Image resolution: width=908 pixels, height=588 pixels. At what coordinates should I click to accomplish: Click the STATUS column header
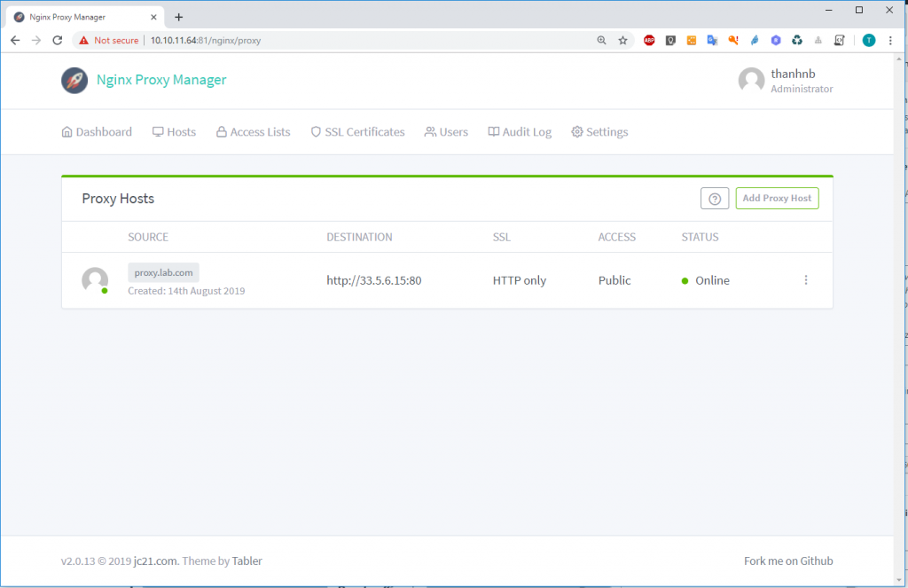[700, 237]
